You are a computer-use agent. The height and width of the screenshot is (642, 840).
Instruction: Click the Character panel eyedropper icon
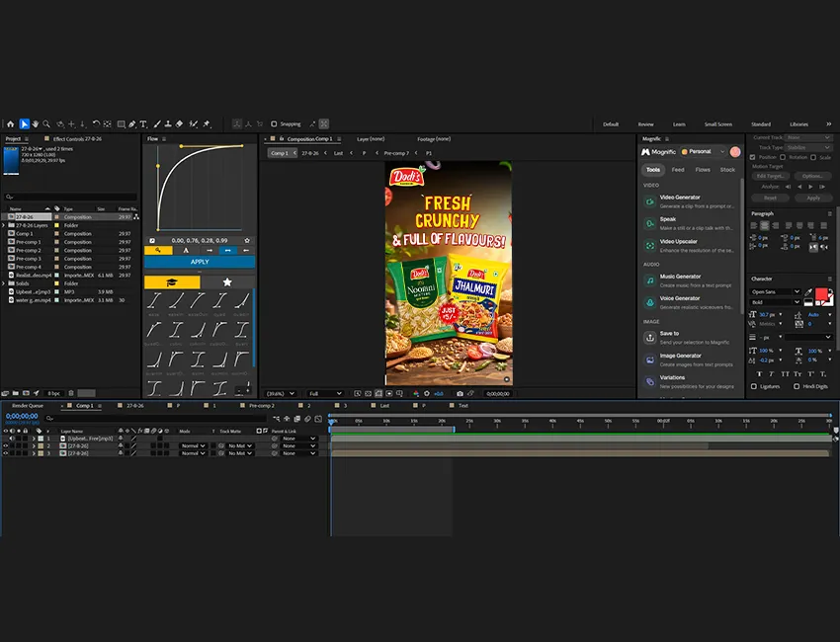[807, 292]
